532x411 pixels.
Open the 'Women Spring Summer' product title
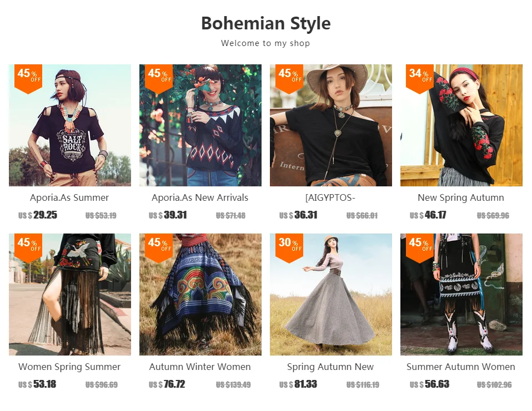pyautogui.click(x=69, y=367)
